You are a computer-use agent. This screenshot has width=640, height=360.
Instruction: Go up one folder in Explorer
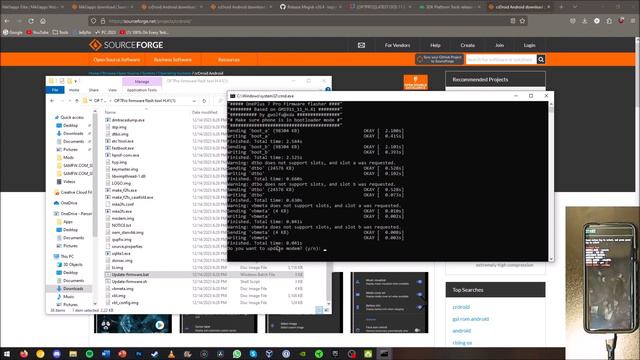click(x=76, y=101)
